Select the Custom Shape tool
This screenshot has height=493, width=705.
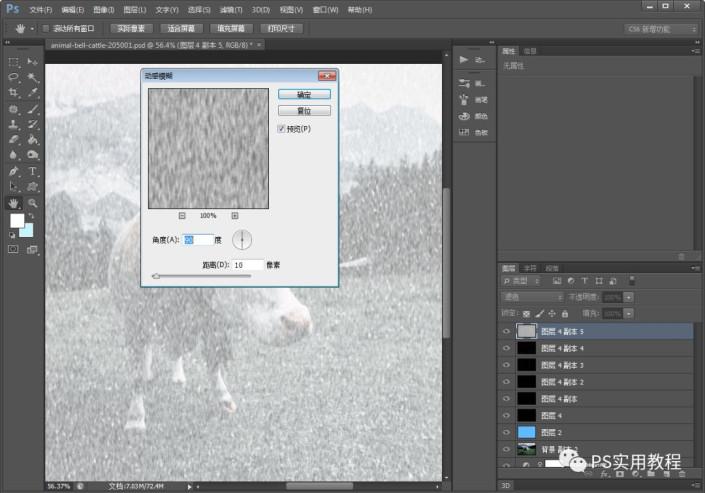tap(32, 187)
